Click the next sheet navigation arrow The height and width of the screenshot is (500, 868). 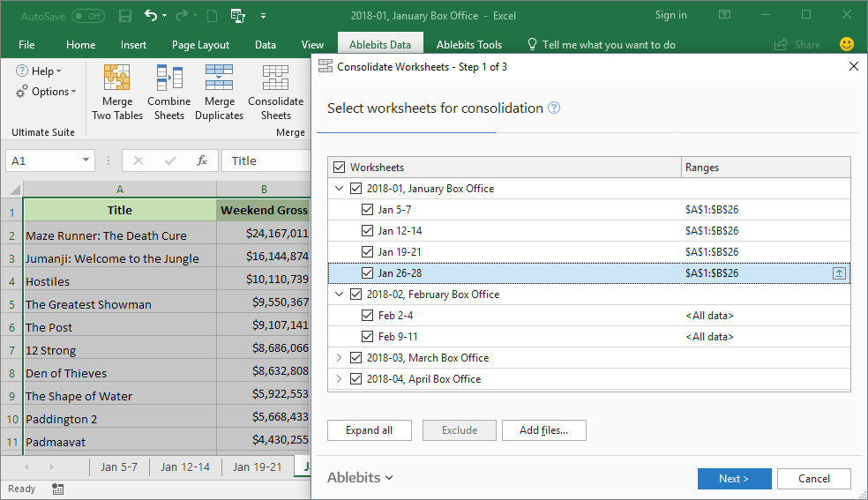51,467
